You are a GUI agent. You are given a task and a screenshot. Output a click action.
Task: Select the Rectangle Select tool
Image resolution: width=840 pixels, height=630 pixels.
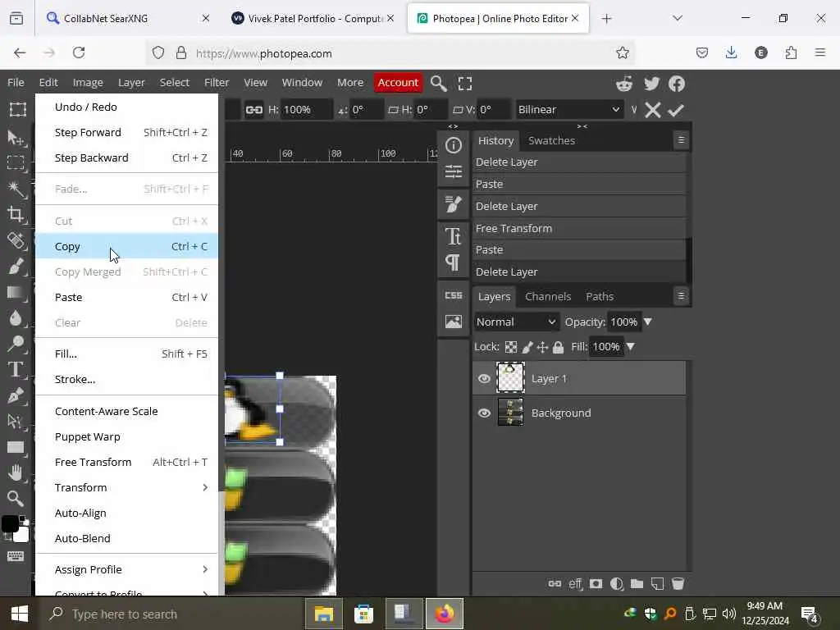point(16,162)
